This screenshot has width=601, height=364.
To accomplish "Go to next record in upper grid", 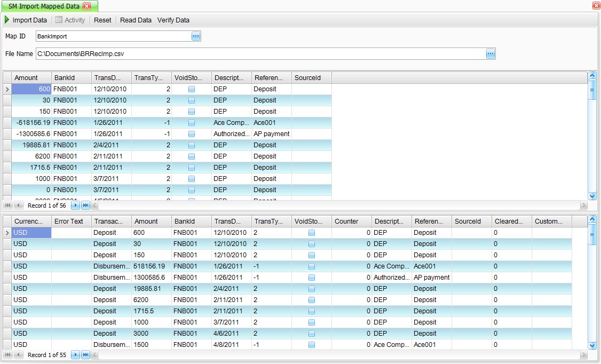I will point(75,205).
